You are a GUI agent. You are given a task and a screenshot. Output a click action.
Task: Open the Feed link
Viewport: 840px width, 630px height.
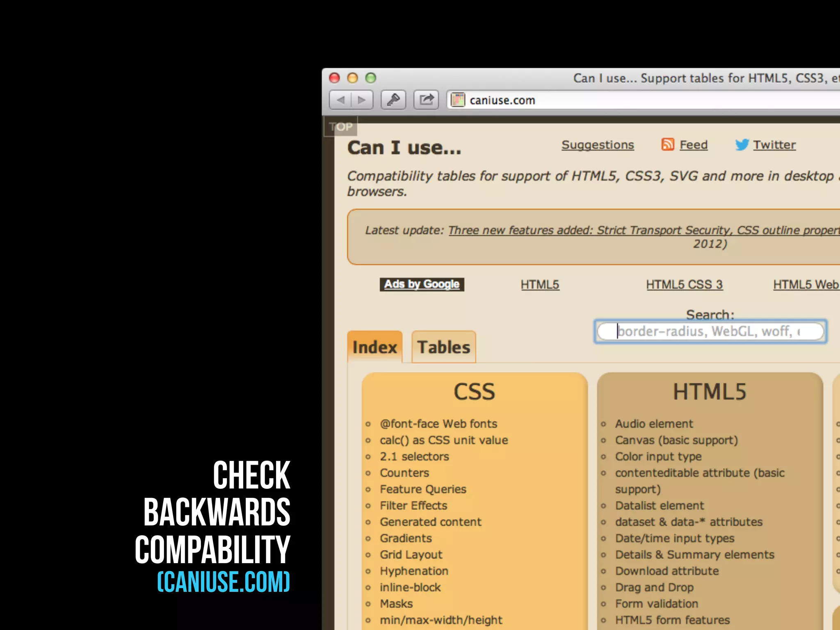(x=694, y=145)
